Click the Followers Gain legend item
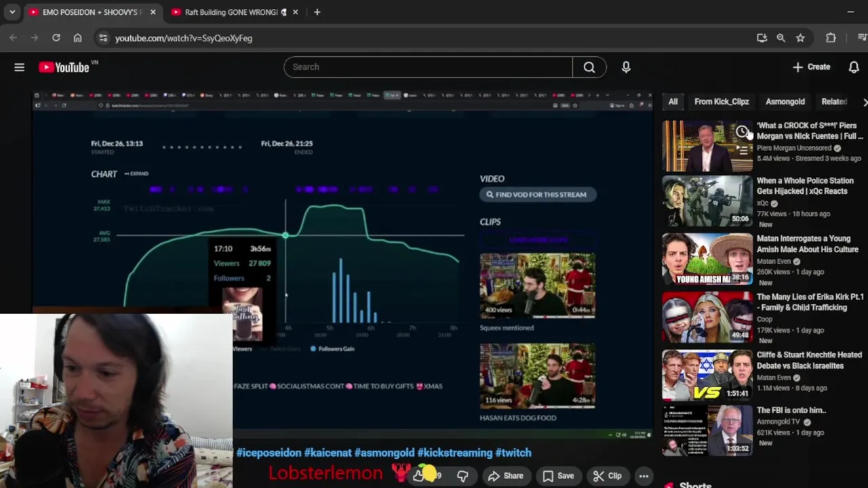The image size is (868, 488). point(332,348)
